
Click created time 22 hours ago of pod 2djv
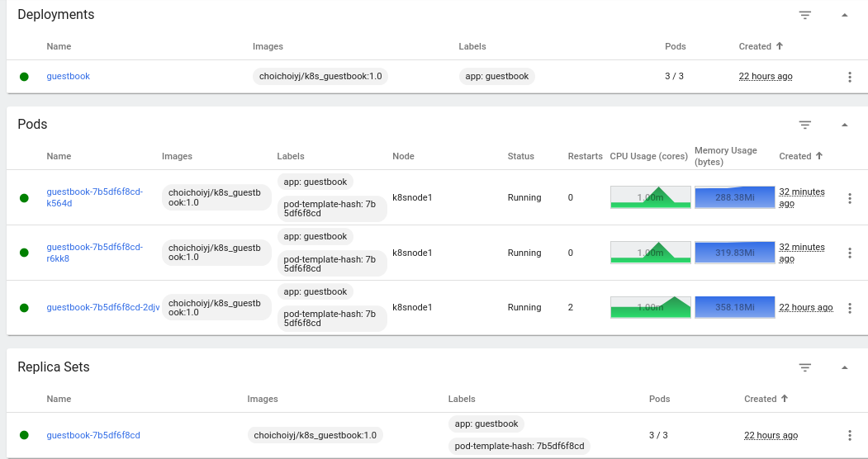pos(806,307)
